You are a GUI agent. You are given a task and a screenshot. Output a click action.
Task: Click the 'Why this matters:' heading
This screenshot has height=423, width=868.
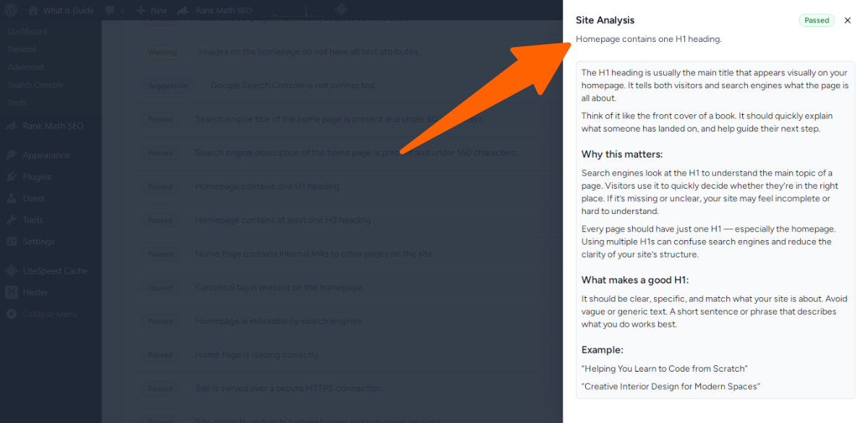[622, 154]
